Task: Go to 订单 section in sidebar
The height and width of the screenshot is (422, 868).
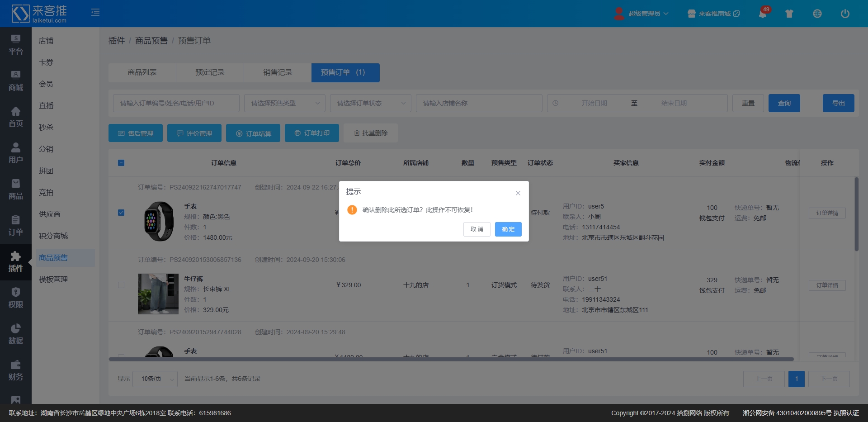Action: click(15, 226)
